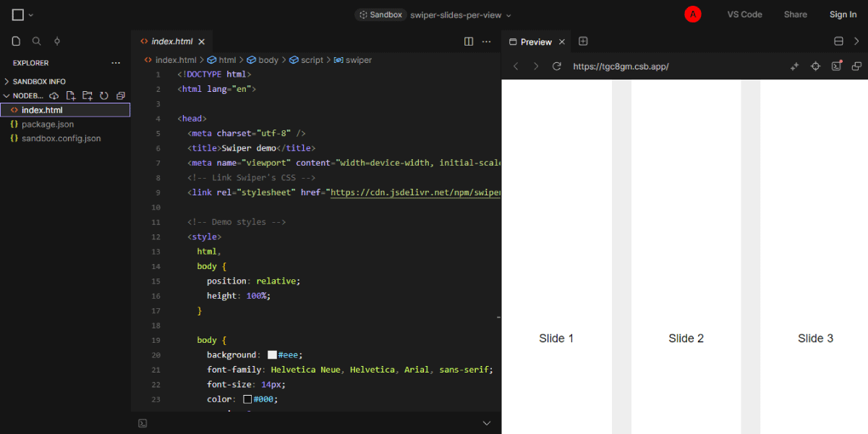Switch to the Preview tab
This screenshot has height=434, width=868.
pyautogui.click(x=536, y=42)
